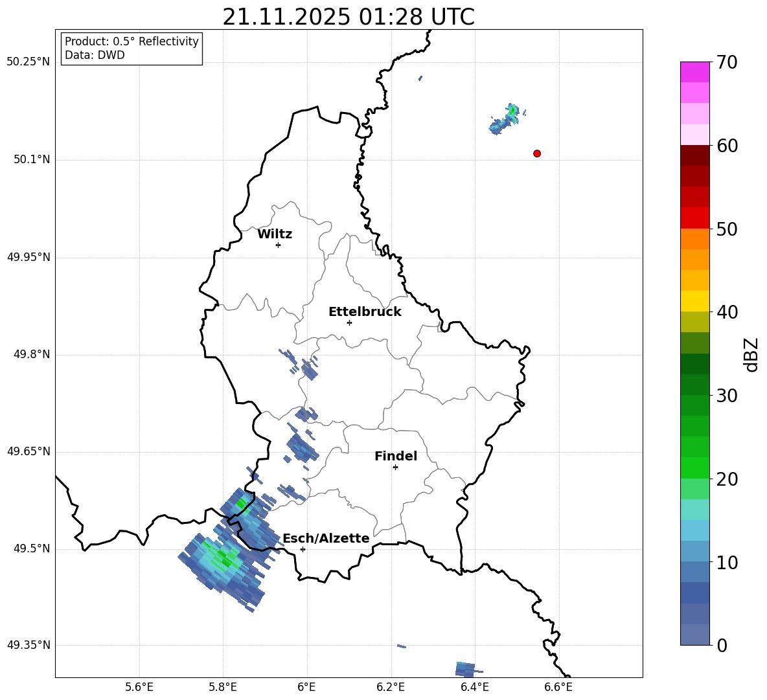Image resolution: width=767 pixels, height=700 pixels.
Task: Click the "Product: 0.5° Reflectivity" text
Action: click(x=132, y=41)
